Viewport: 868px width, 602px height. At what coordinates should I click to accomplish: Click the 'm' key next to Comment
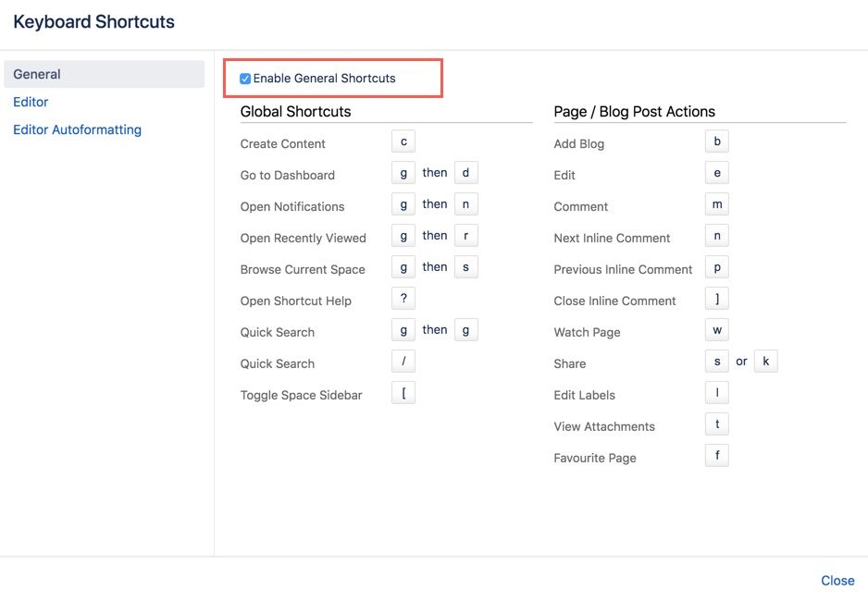coord(717,204)
